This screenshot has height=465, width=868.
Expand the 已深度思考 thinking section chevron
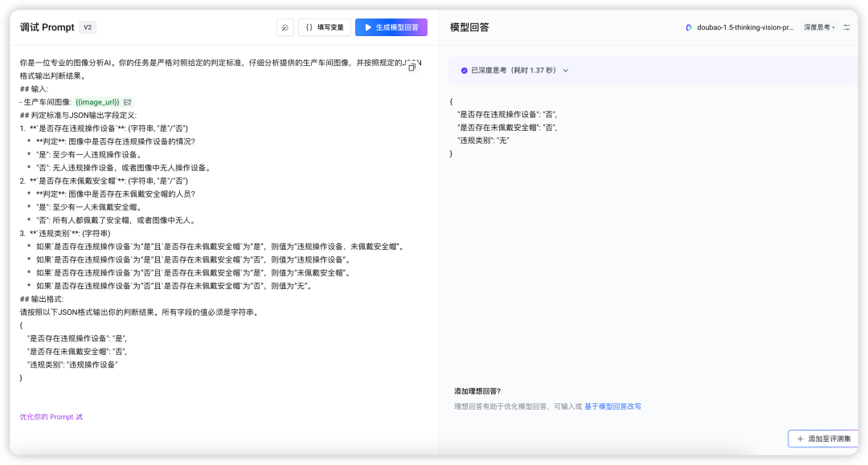point(565,70)
